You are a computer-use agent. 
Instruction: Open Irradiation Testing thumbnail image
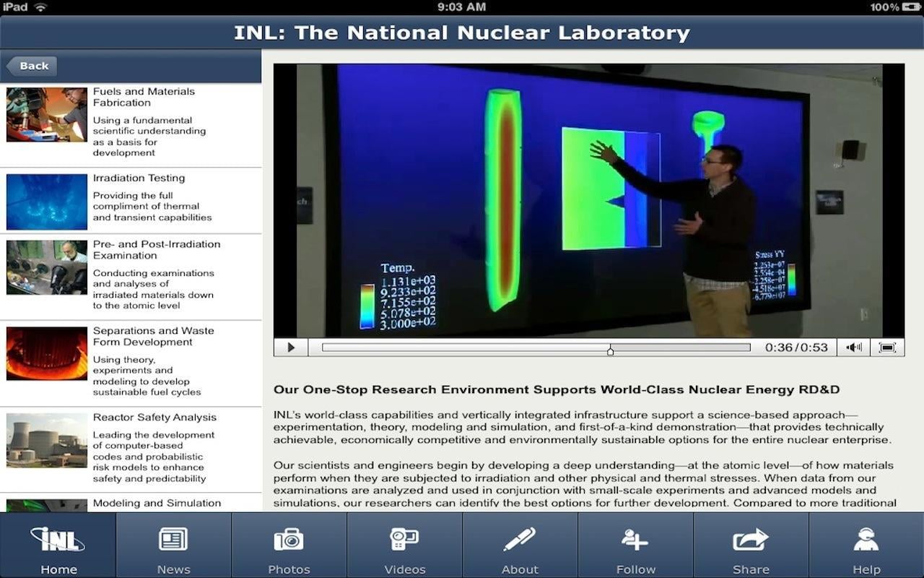point(47,202)
